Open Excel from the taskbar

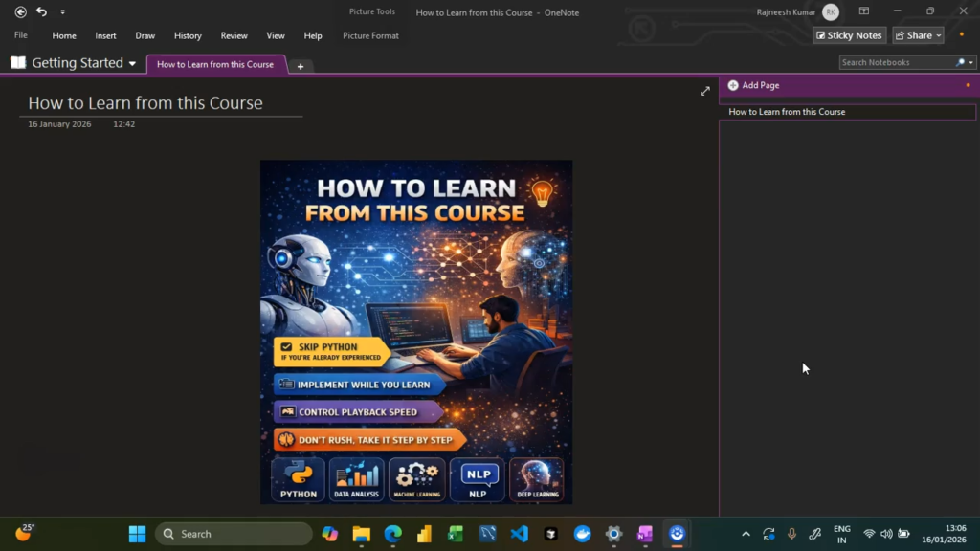[456, 534]
